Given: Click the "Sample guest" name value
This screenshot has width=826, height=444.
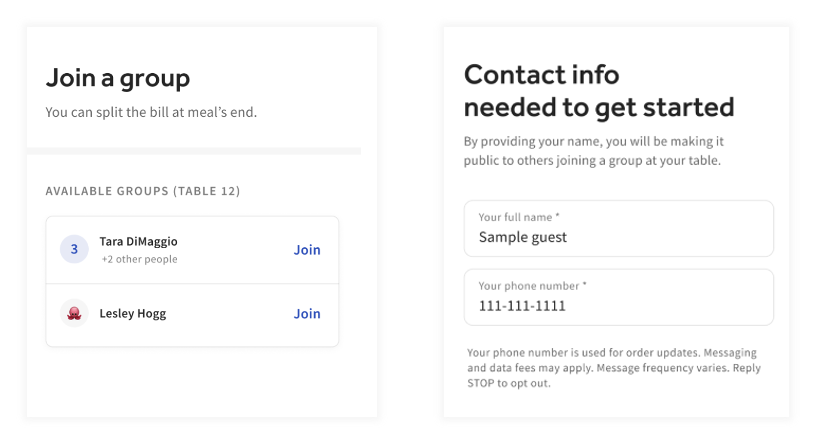Looking at the screenshot, I should [523, 238].
